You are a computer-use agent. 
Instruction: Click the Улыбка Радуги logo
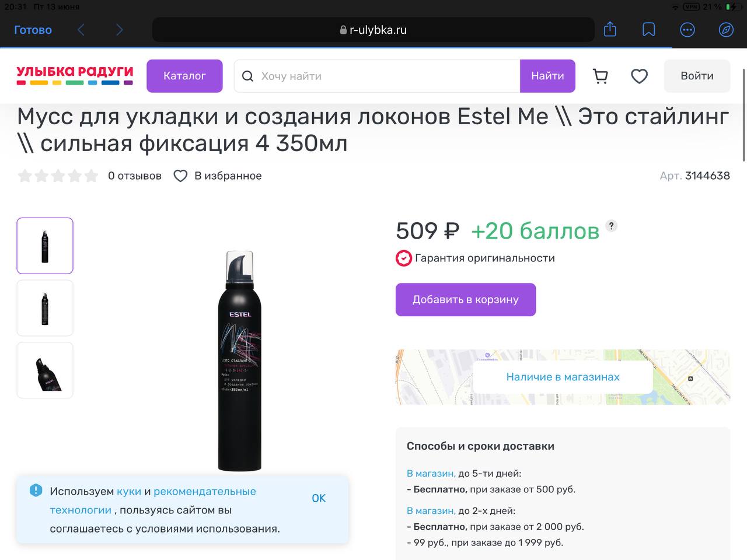click(x=75, y=75)
